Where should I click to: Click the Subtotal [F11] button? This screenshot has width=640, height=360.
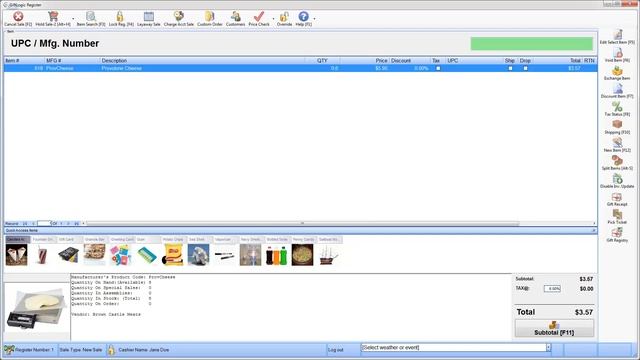point(554,328)
